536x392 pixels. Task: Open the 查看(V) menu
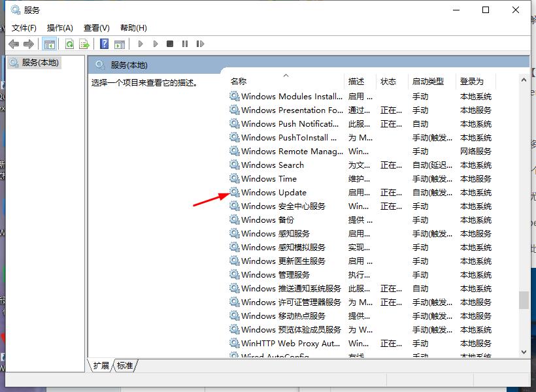(x=95, y=27)
